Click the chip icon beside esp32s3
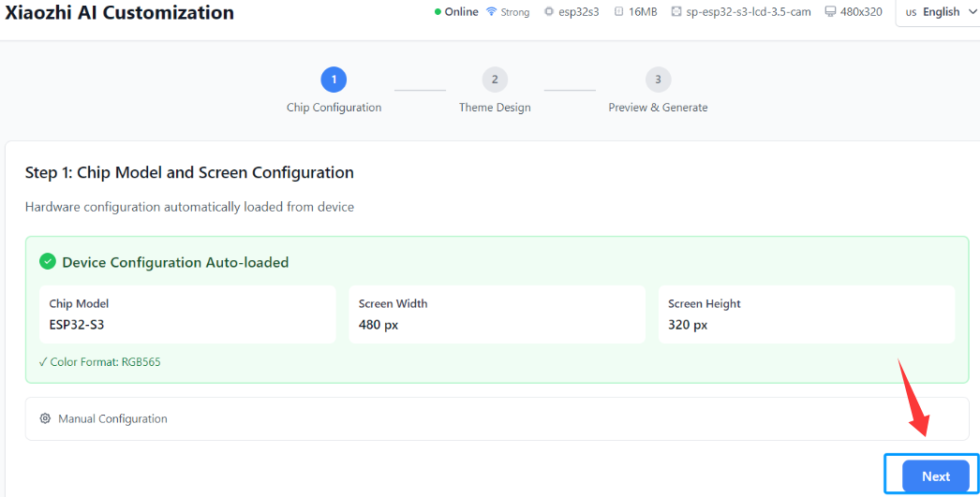This screenshot has height=497, width=980. click(x=549, y=12)
